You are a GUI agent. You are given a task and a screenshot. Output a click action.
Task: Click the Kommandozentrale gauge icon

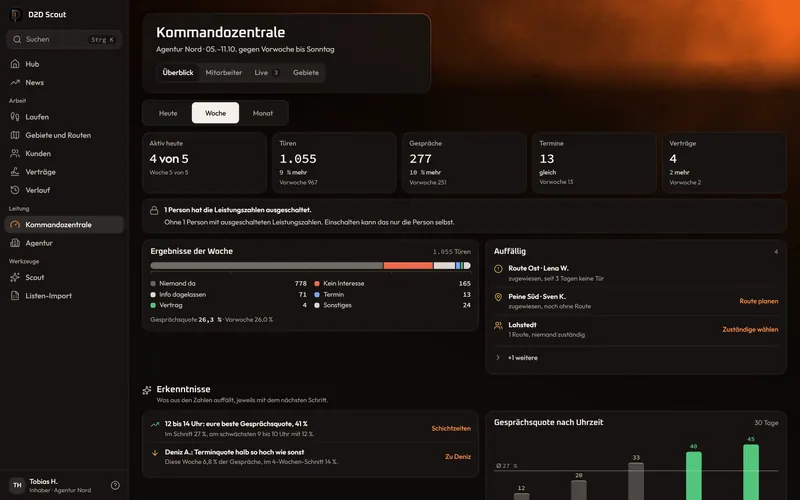(x=15, y=224)
